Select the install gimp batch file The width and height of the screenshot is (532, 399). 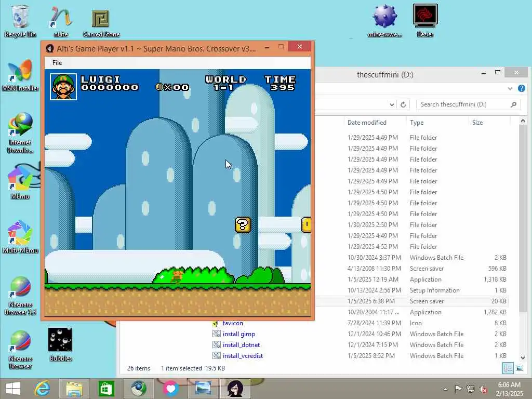[239, 334]
